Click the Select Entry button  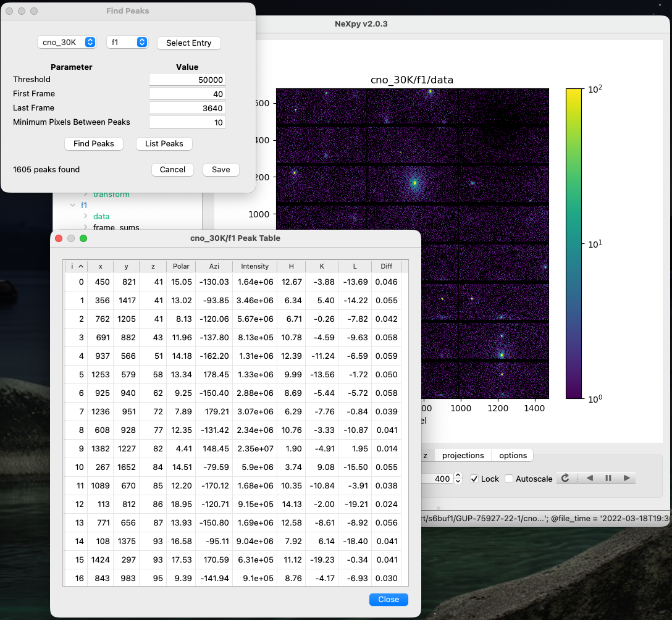pos(188,43)
